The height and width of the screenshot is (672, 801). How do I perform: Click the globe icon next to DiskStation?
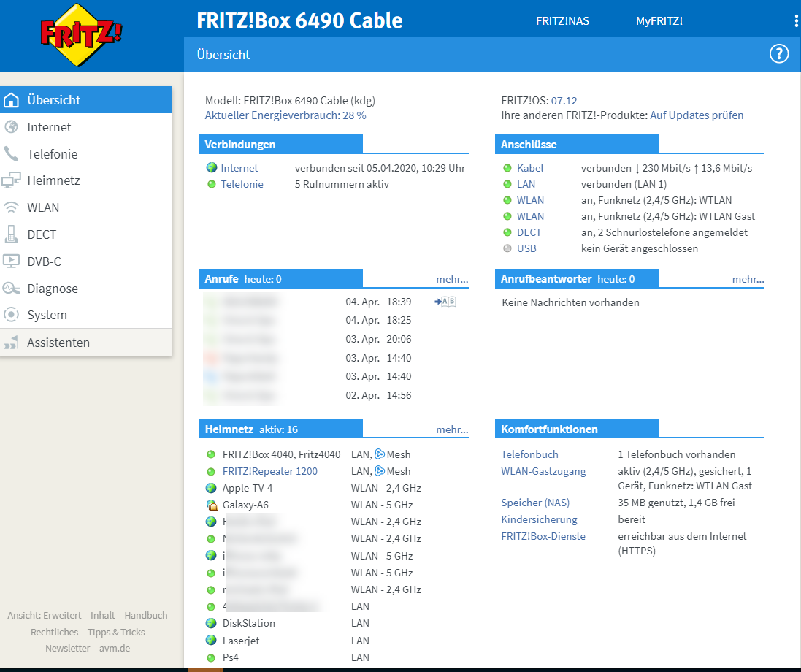pos(211,624)
